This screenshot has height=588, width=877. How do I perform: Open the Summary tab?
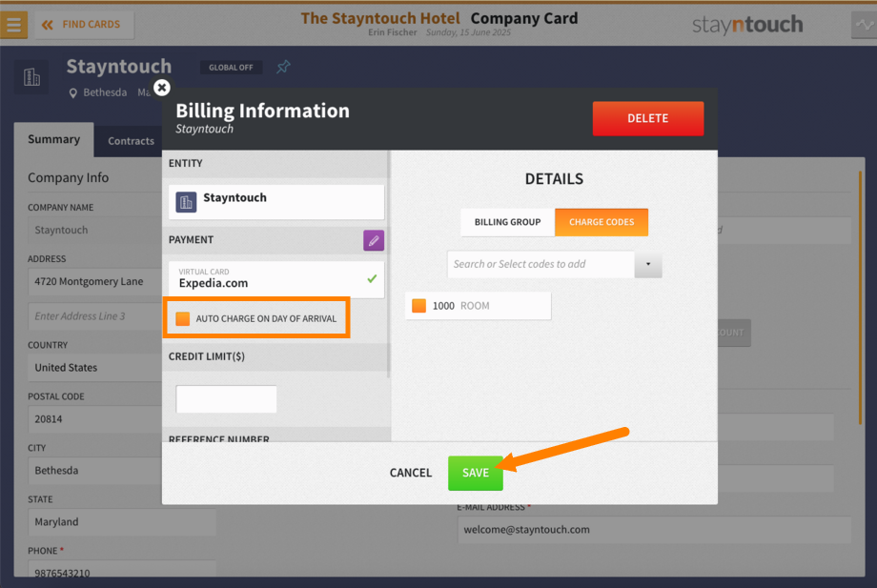click(53, 139)
